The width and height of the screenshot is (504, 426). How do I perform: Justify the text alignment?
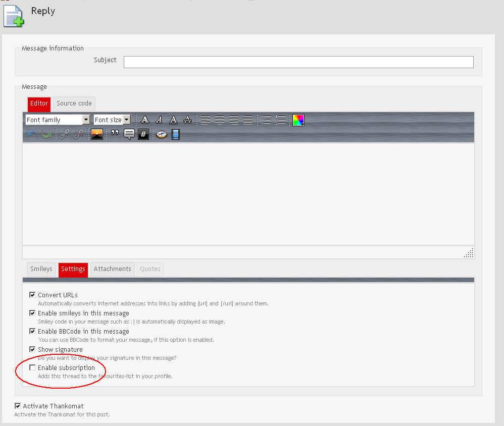click(248, 120)
